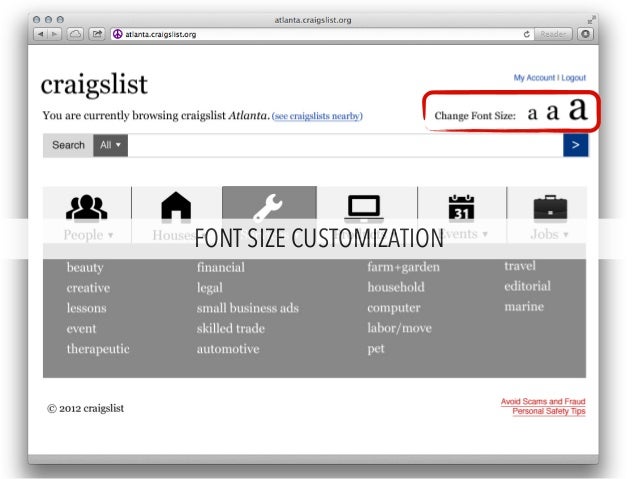Open the Events calendar icon
The width and height of the screenshot is (638, 479).
tap(461, 208)
